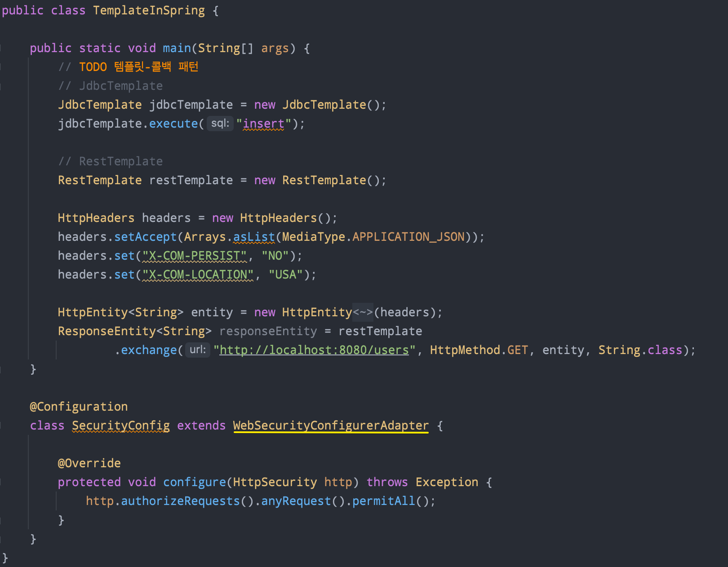
Task: Click String.class argument
Action: [x=640, y=350]
